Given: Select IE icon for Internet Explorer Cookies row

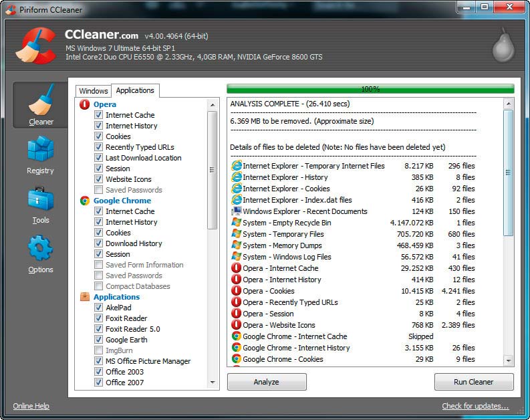Looking at the screenshot, I should tap(237, 189).
